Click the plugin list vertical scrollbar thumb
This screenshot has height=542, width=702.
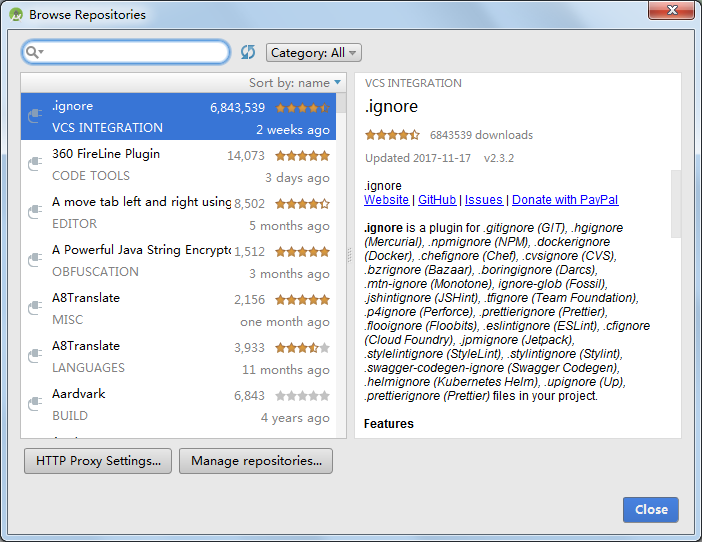point(341,103)
